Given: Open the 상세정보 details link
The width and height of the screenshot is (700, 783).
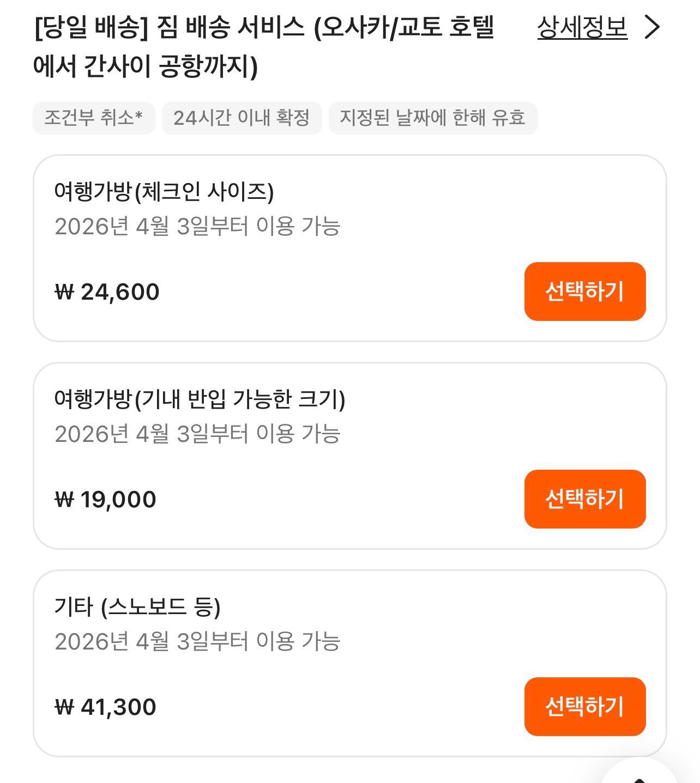Looking at the screenshot, I should (582, 27).
